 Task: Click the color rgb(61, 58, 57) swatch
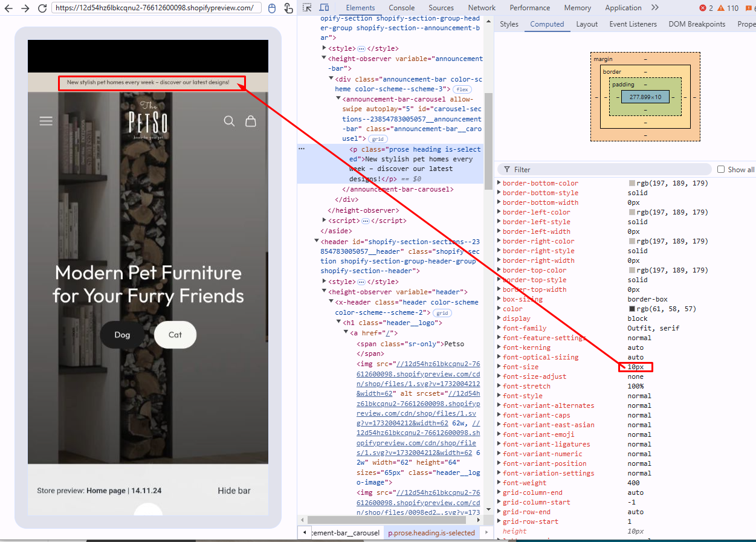632,309
